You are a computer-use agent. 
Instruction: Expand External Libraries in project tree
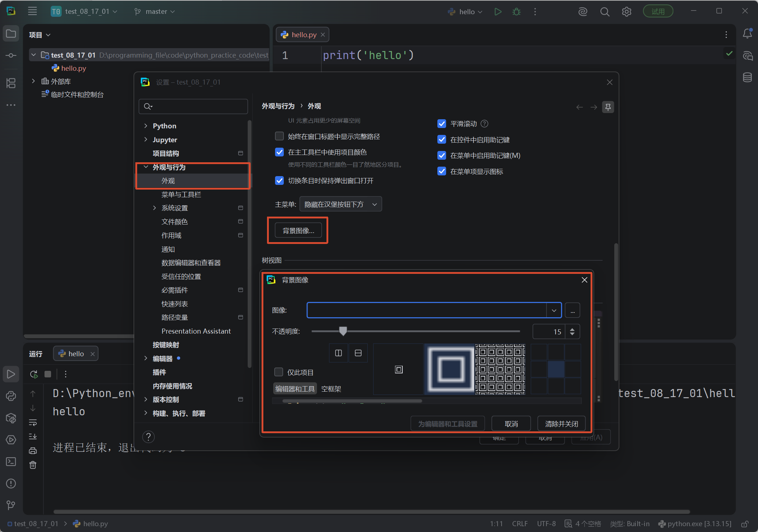(x=33, y=81)
